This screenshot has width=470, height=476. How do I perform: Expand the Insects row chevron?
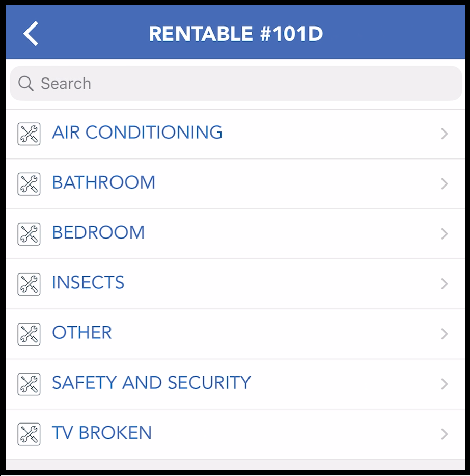point(445,284)
